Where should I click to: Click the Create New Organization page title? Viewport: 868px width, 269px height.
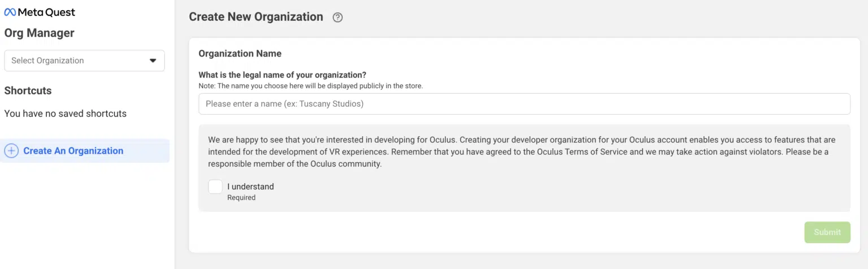256,17
